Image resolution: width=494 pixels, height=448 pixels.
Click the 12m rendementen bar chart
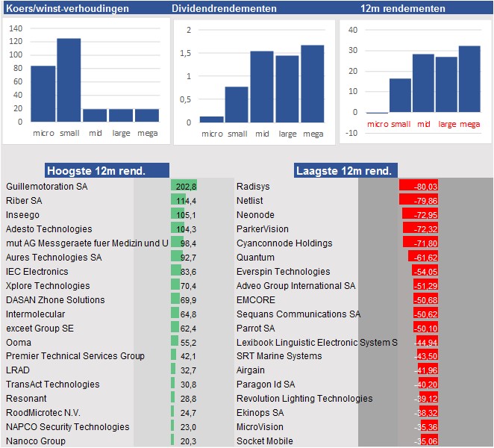click(415, 82)
